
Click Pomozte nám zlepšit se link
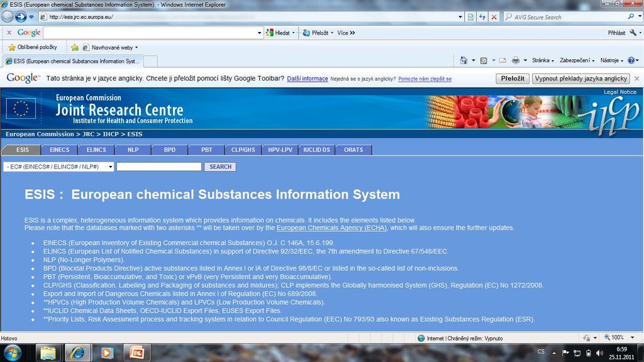coord(425,79)
